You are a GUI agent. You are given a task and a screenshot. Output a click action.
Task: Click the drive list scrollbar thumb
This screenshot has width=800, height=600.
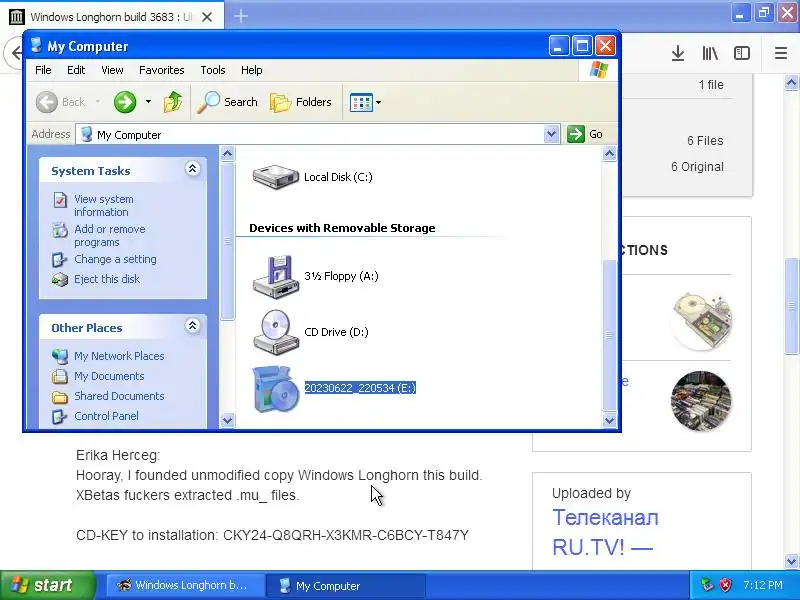click(609, 335)
